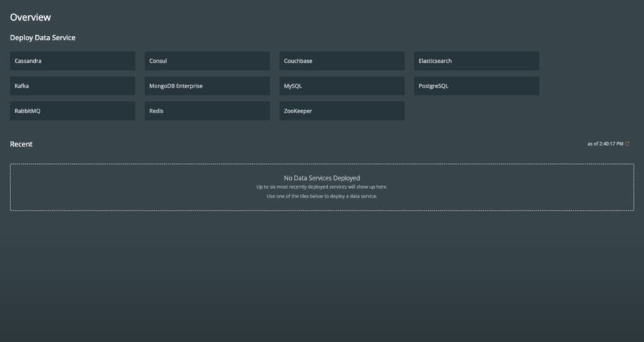Click 'Up to six most recently deployed' text
This screenshot has width=644, height=342.
(x=322, y=187)
